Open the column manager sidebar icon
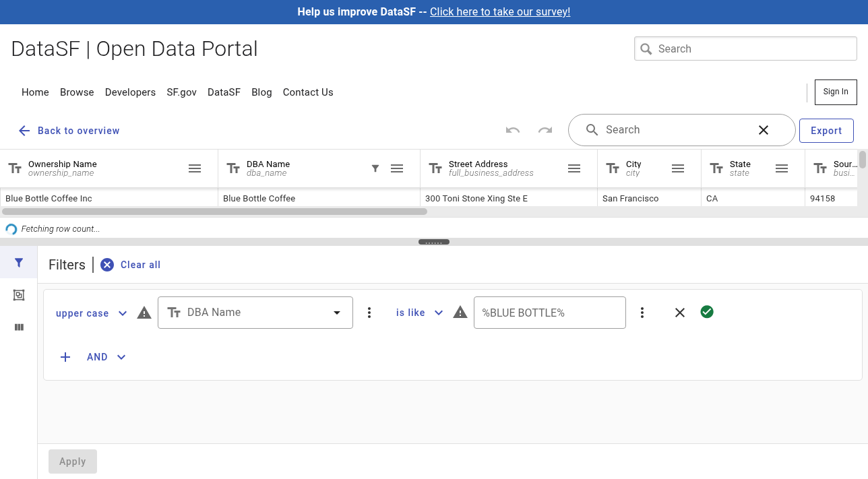This screenshot has height=479, width=868. coord(19,327)
